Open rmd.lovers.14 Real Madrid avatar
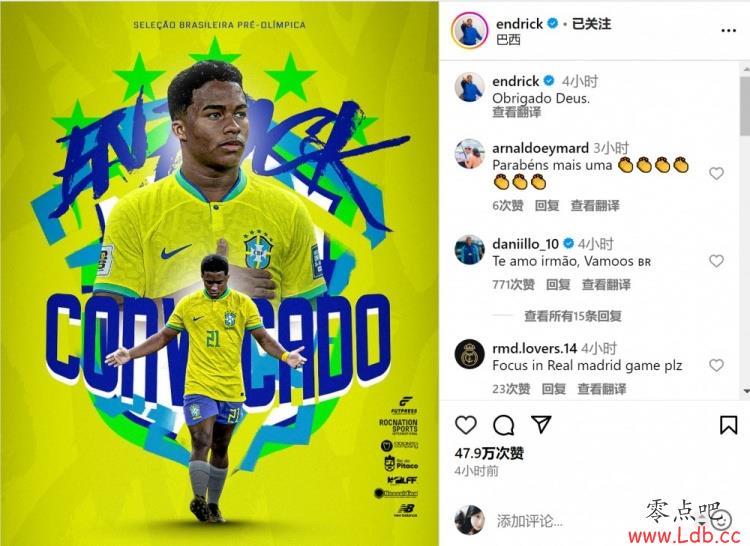 [x=469, y=354]
